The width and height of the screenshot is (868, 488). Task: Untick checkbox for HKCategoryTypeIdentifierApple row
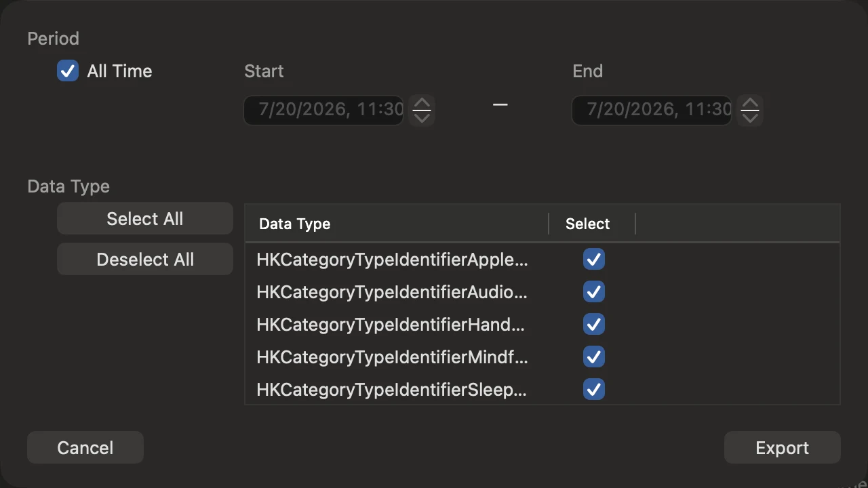[x=594, y=260]
